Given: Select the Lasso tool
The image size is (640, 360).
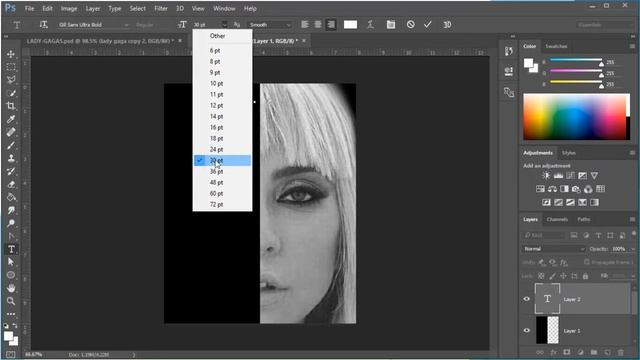Looking at the screenshot, I should tap(11, 80).
